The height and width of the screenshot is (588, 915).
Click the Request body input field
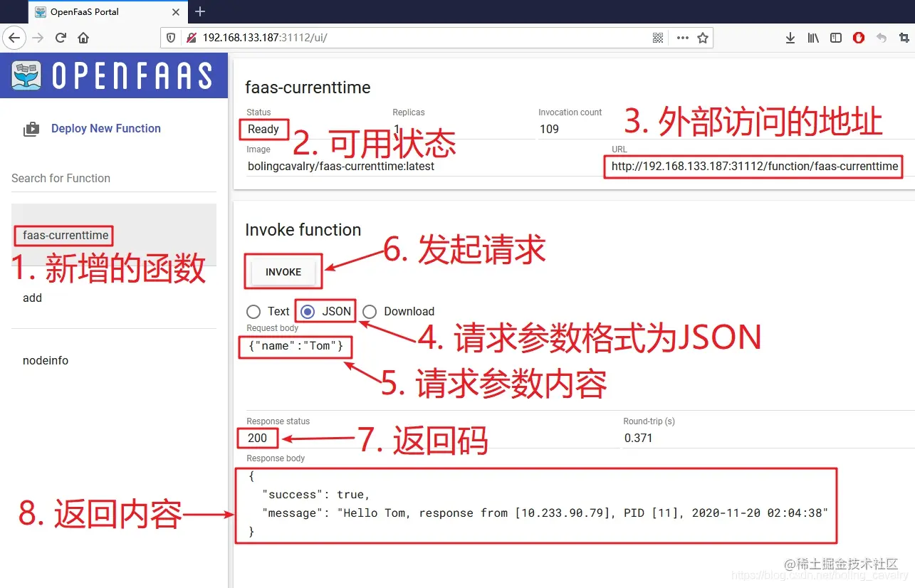pyautogui.click(x=295, y=346)
